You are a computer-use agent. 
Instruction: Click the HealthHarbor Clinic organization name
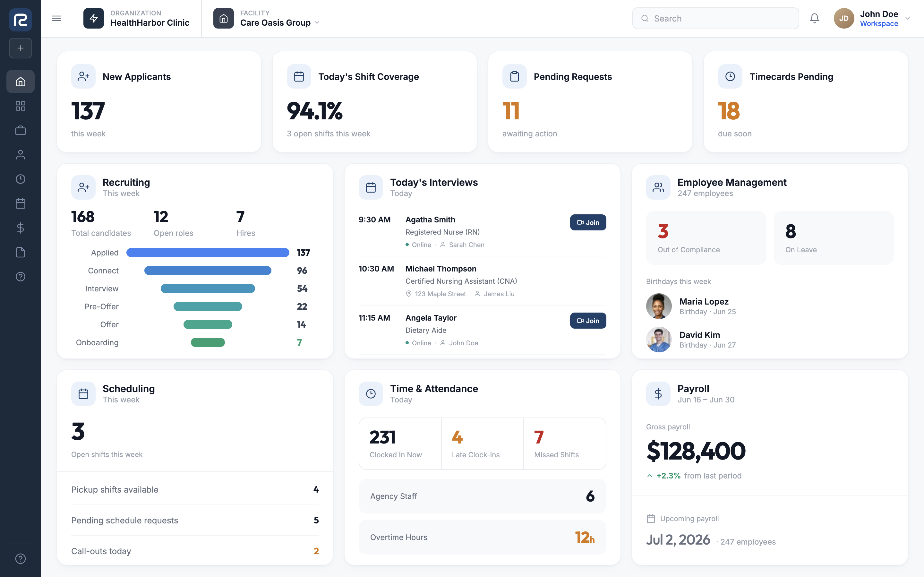(150, 23)
